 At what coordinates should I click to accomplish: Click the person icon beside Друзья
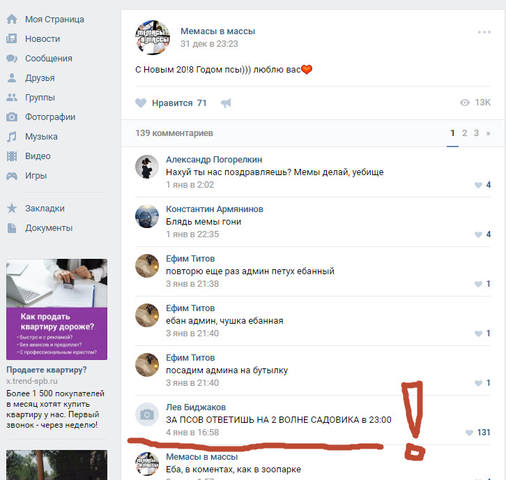click(12, 78)
